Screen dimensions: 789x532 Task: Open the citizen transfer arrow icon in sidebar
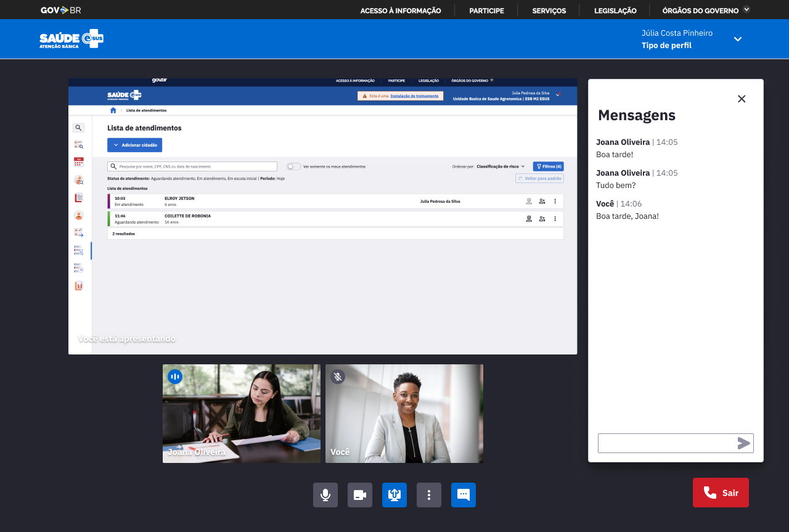tap(78, 232)
